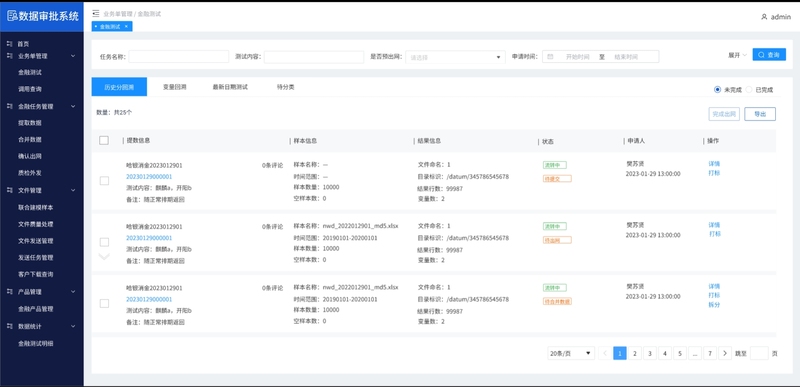Click the icon beside 产品管理 in the sidebar
This screenshot has height=387, width=800.
click(10, 292)
